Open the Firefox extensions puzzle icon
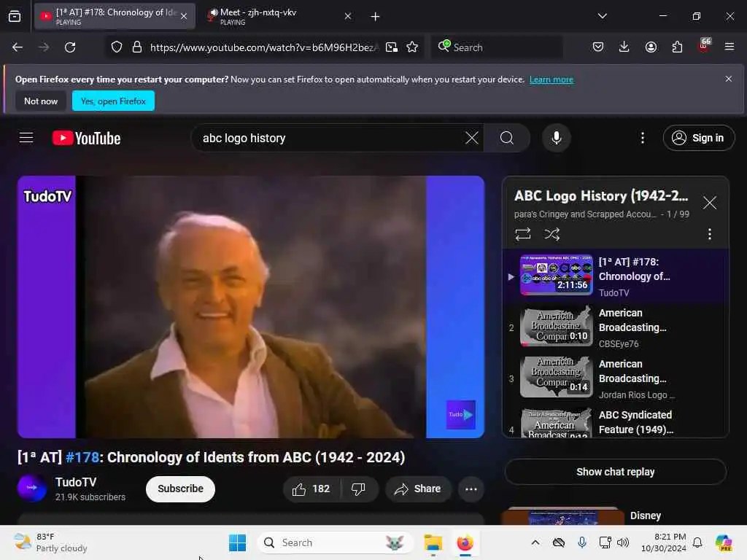The image size is (747, 560). (677, 47)
